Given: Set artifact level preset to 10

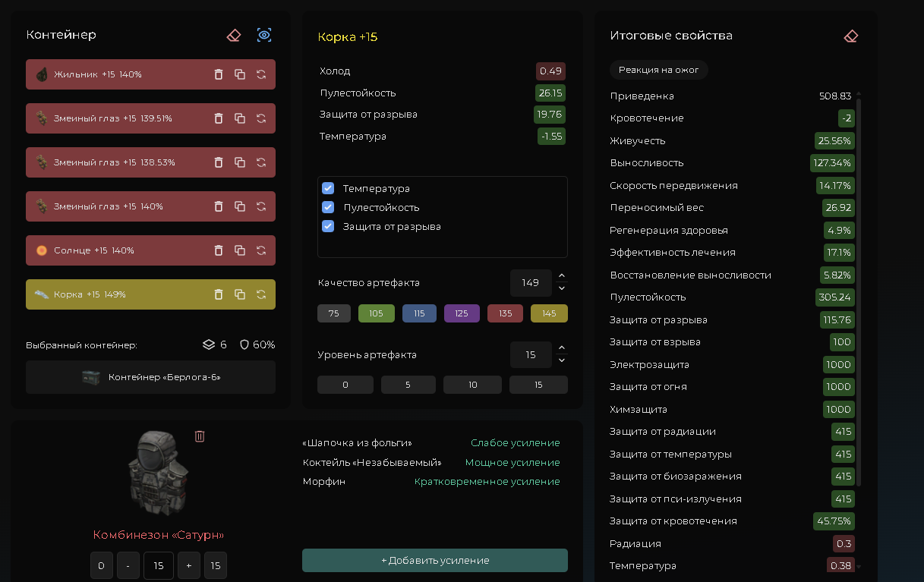Looking at the screenshot, I should tap(472, 385).
